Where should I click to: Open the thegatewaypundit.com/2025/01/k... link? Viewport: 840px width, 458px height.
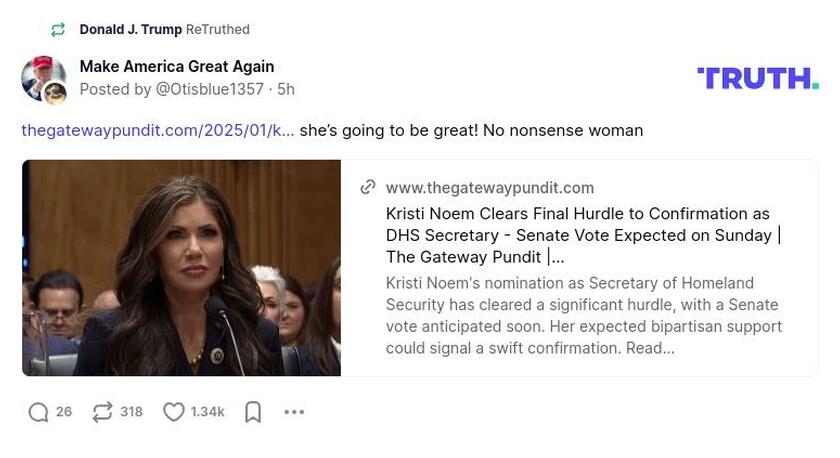coord(158,131)
